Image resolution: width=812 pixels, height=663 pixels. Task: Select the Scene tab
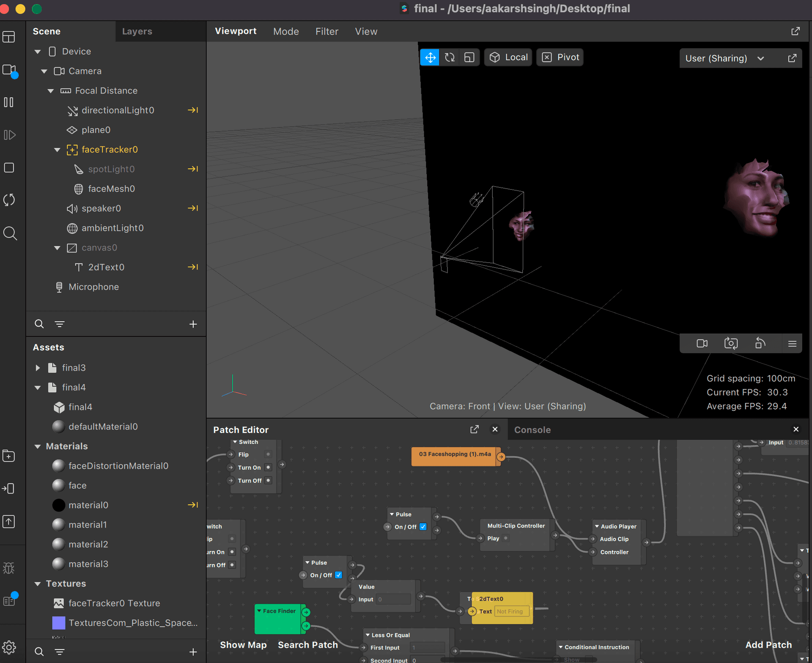[x=47, y=31]
